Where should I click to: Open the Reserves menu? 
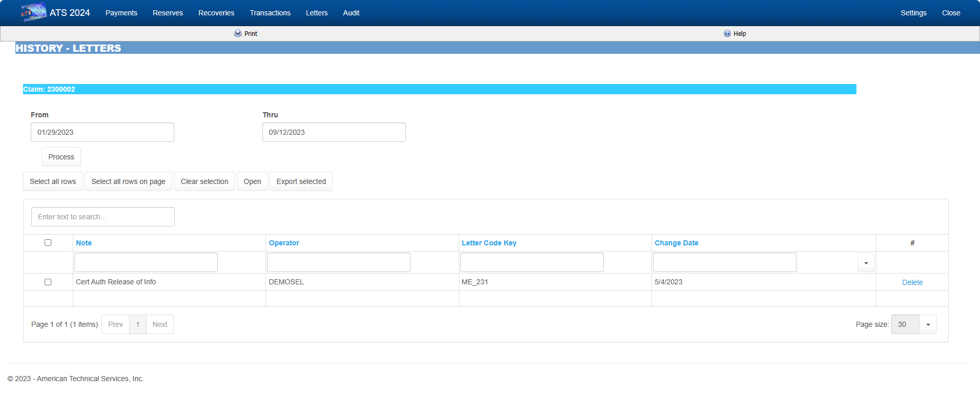tap(168, 13)
